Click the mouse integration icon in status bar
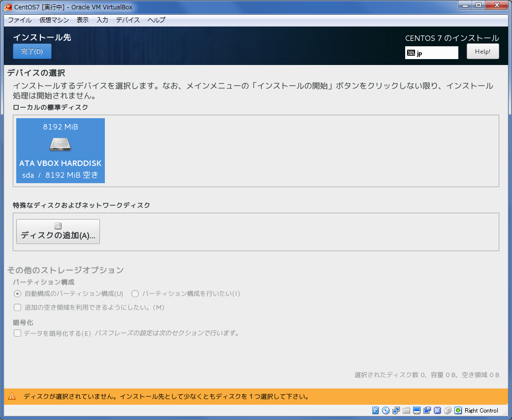The image size is (512, 420). (x=448, y=411)
